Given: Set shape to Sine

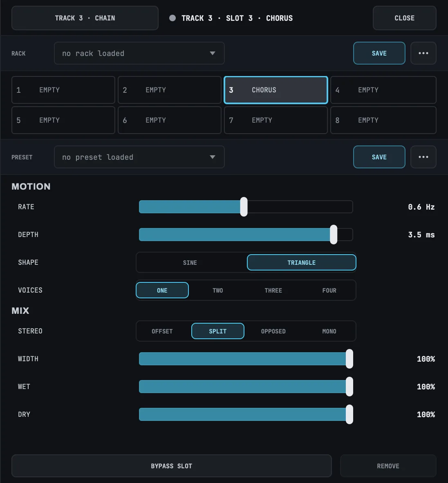Looking at the screenshot, I should point(190,262).
